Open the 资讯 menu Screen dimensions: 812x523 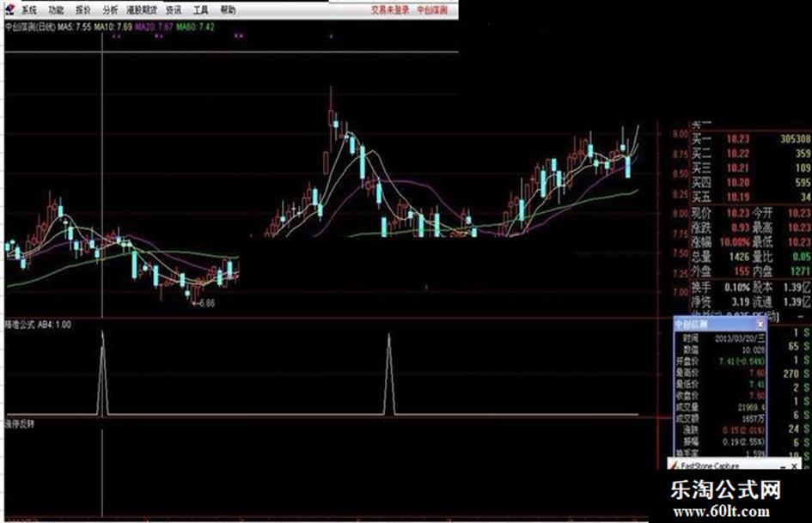(174, 9)
